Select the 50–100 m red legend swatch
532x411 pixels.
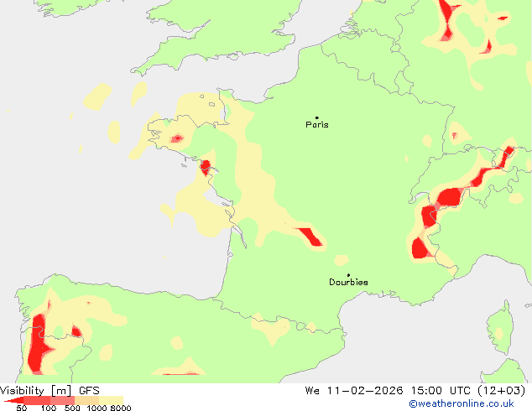pyautogui.click(x=37, y=400)
